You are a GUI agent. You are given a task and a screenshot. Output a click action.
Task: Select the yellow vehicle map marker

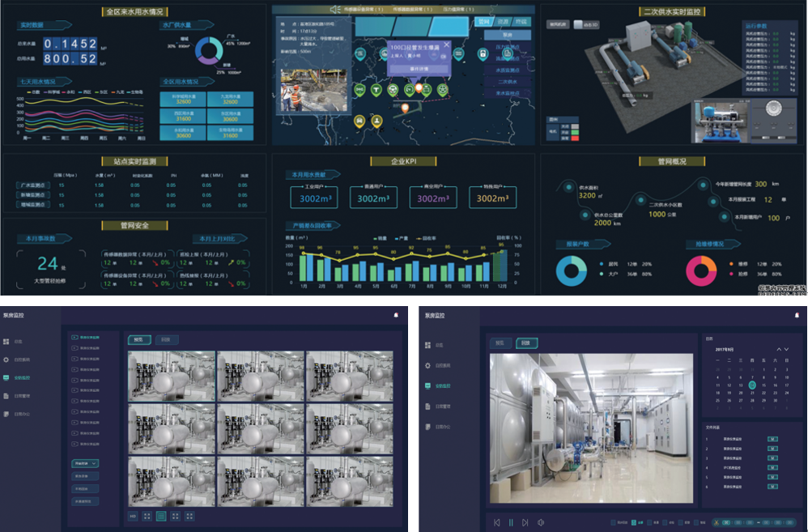(x=359, y=121)
